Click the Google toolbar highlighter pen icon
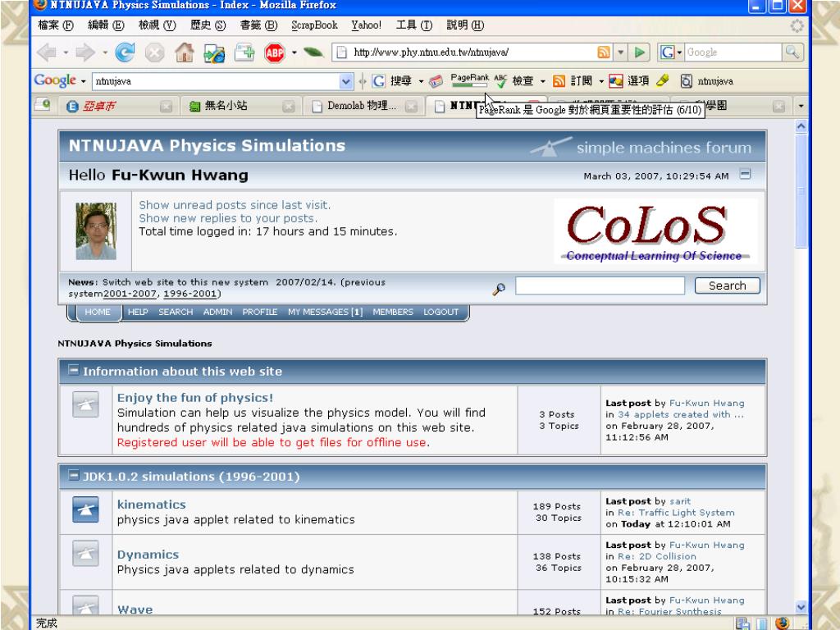 pos(663,80)
